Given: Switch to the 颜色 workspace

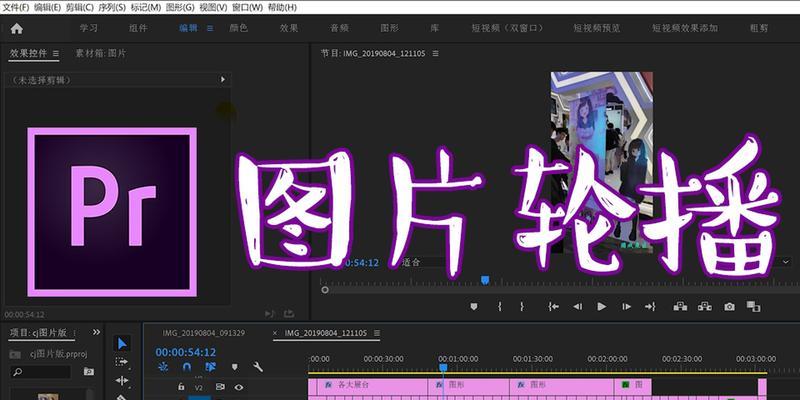Looking at the screenshot, I should click(x=238, y=29).
